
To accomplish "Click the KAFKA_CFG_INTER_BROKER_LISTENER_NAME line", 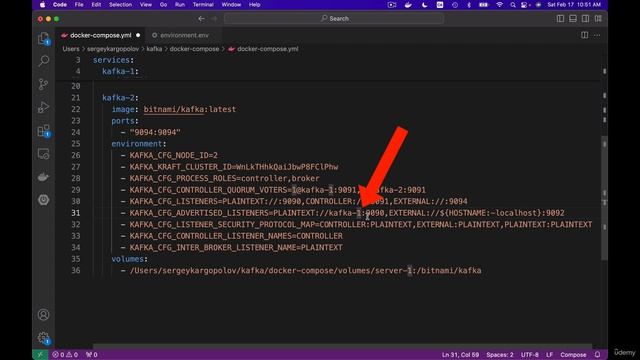I will (x=236, y=247).
